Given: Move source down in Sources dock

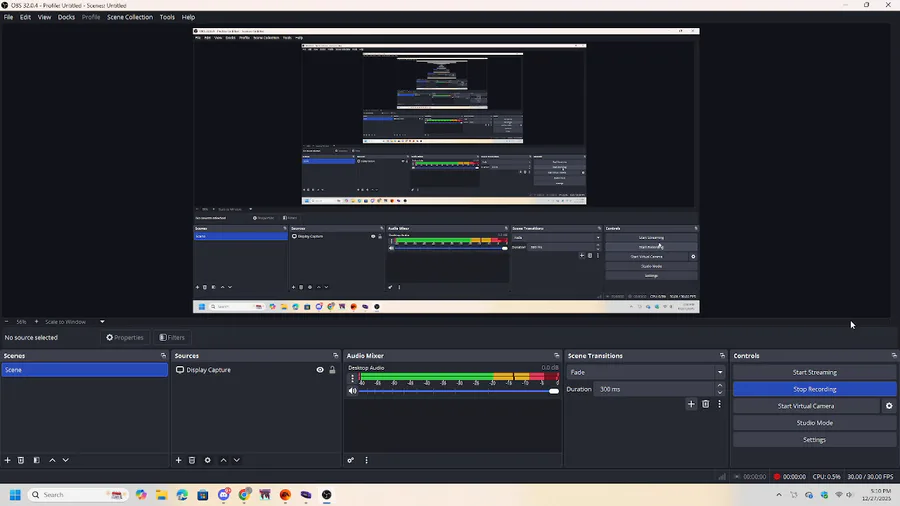Looking at the screenshot, I should point(236,460).
